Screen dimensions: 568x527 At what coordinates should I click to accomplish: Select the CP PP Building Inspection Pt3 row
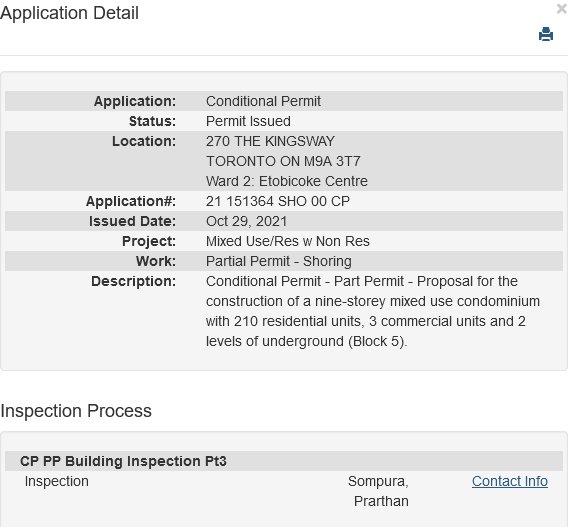pyautogui.click(x=284, y=461)
